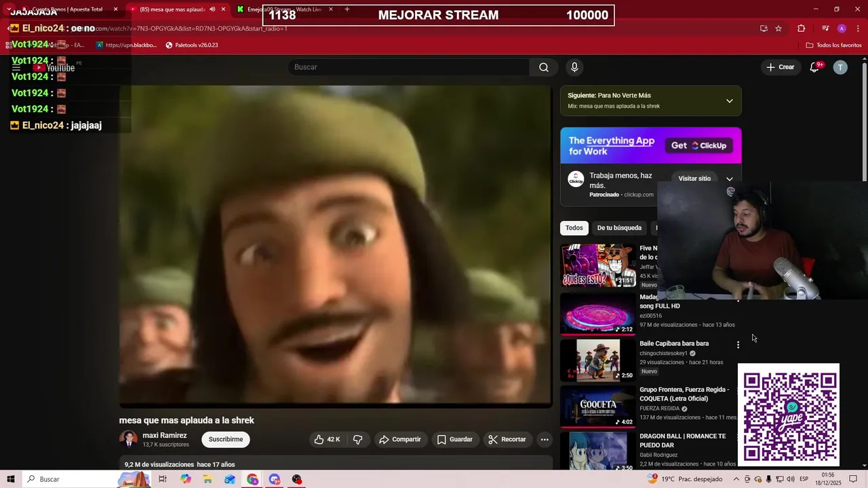Click the Windows Start button
The height and width of the screenshot is (488, 868).
pyautogui.click(x=11, y=479)
